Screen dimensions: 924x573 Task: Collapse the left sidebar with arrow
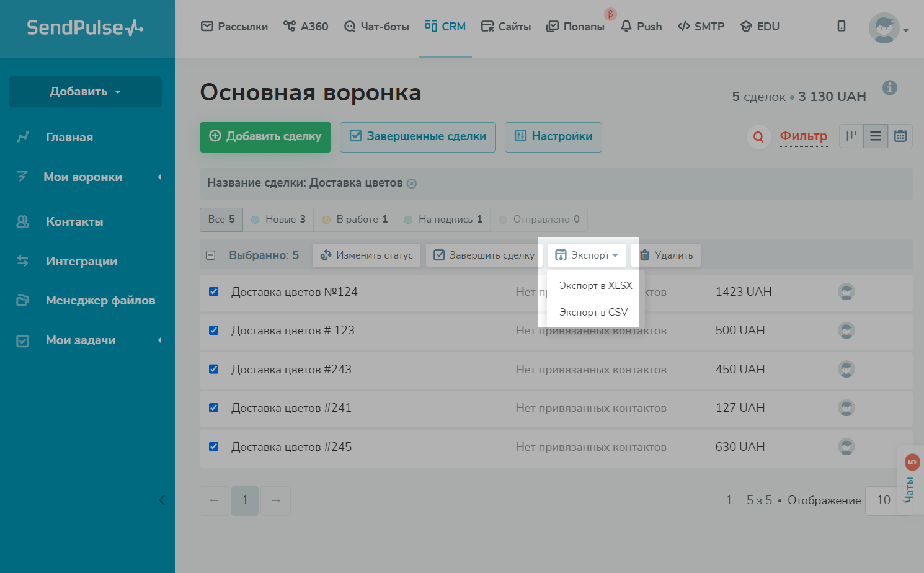point(162,500)
